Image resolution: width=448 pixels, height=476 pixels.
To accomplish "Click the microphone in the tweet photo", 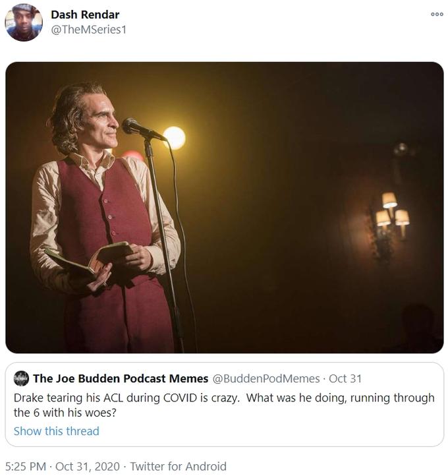I will pos(143,130).
